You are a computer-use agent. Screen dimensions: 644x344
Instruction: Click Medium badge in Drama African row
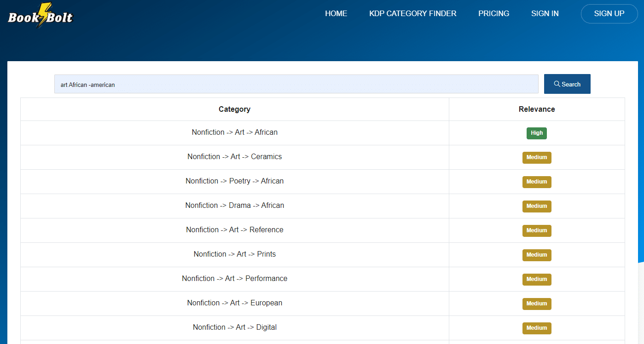pyautogui.click(x=537, y=206)
